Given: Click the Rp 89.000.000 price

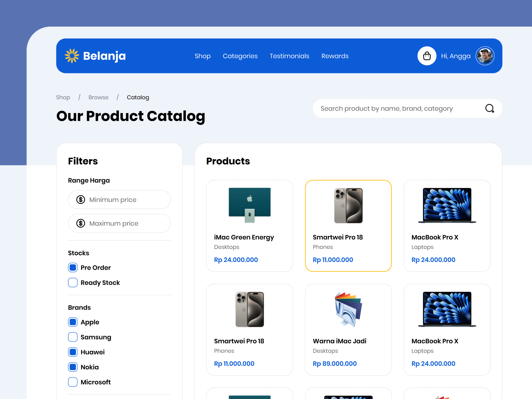Looking at the screenshot, I should (x=334, y=364).
